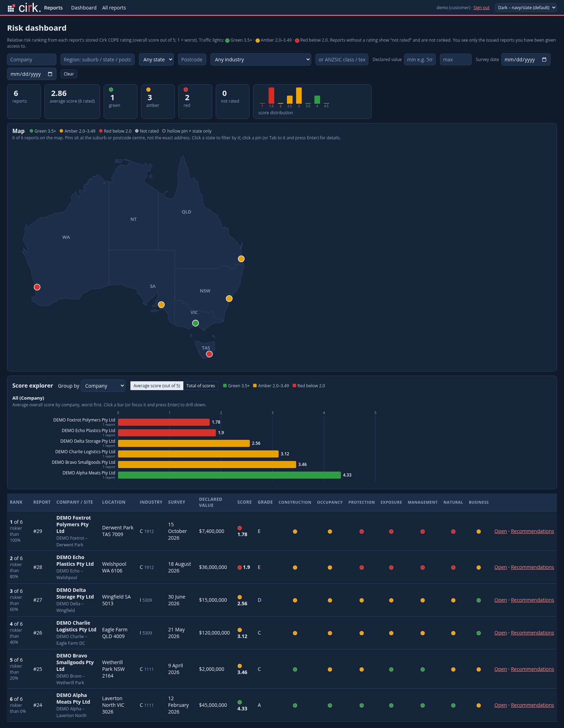Click the Sign out link

[x=481, y=8]
